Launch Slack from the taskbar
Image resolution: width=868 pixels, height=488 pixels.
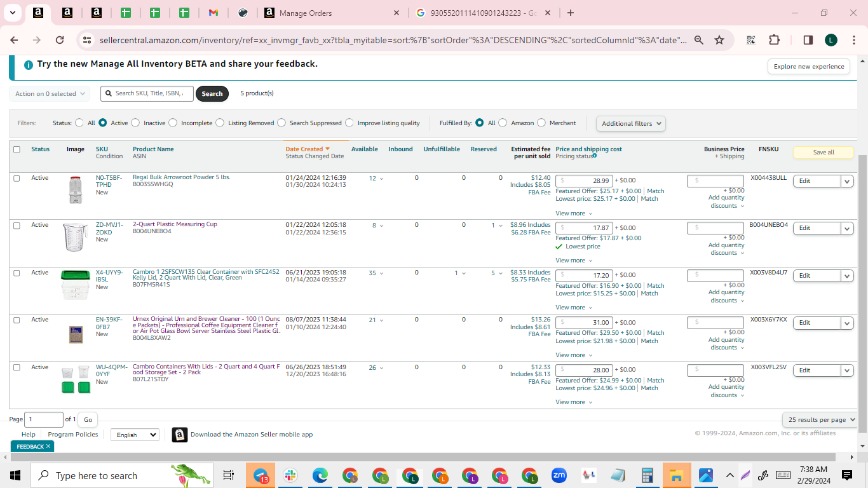(290, 475)
